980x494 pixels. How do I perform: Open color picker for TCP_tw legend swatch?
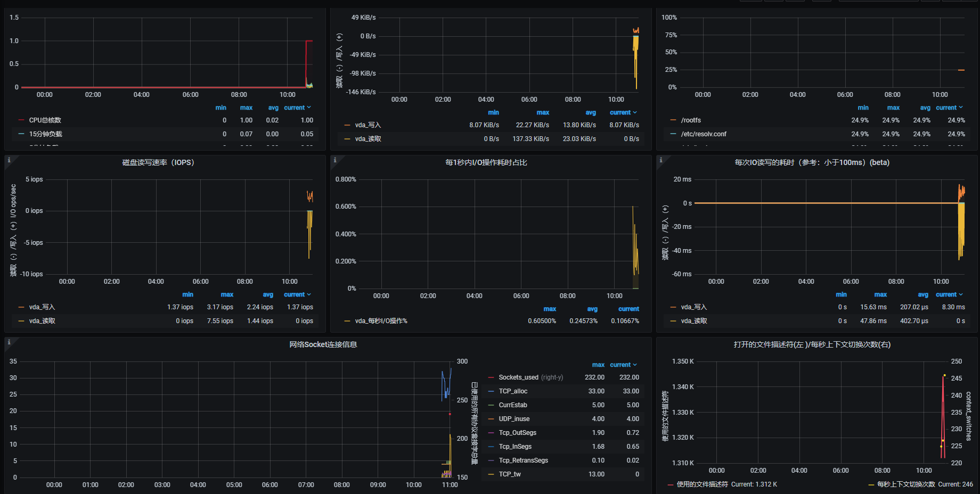pyautogui.click(x=491, y=474)
